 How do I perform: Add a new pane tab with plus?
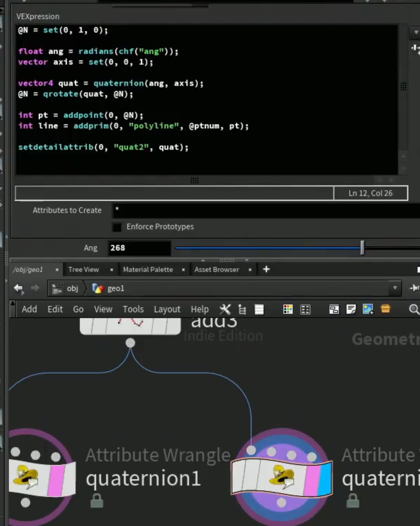coord(266,269)
